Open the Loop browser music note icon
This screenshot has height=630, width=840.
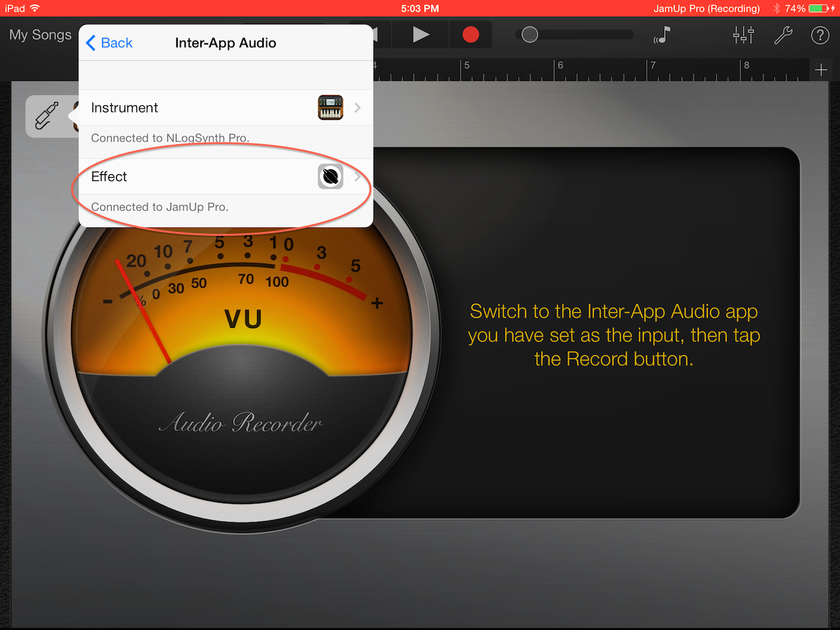[662, 34]
